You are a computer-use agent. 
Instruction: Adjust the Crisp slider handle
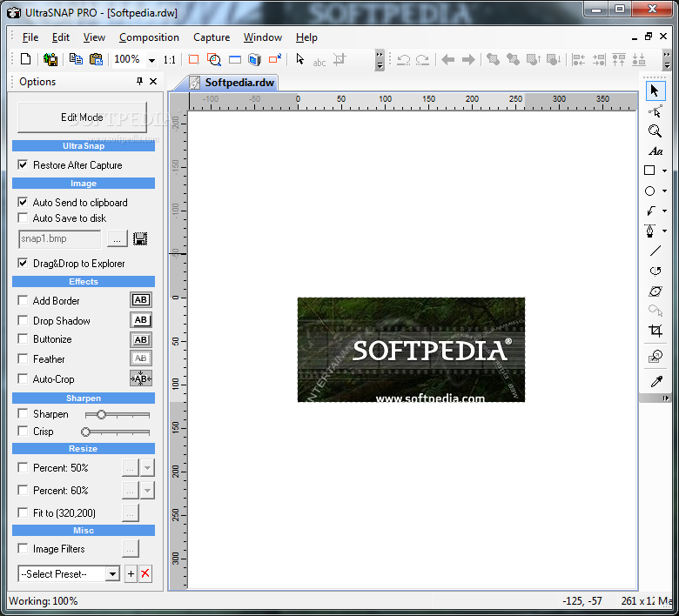click(x=85, y=432)
